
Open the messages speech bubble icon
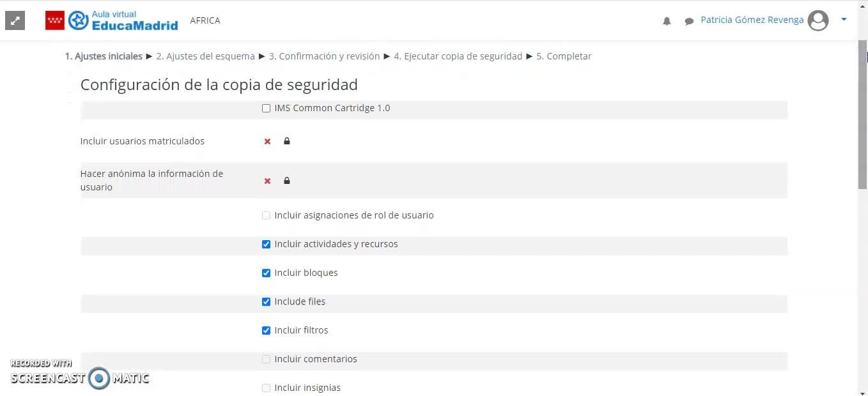pos(689,21)
